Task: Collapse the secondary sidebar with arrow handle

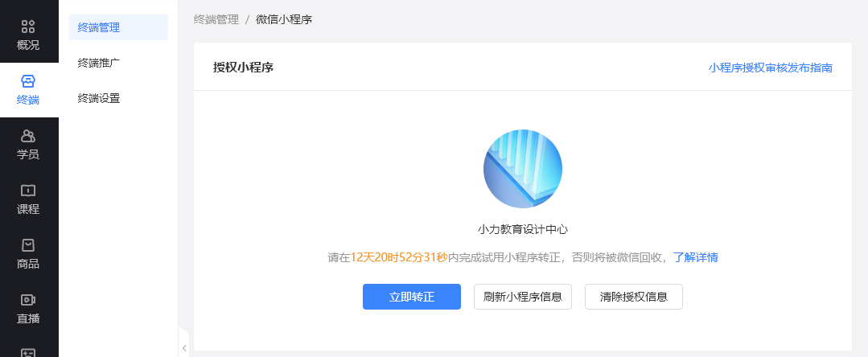Action: click(x=183, y=348)
